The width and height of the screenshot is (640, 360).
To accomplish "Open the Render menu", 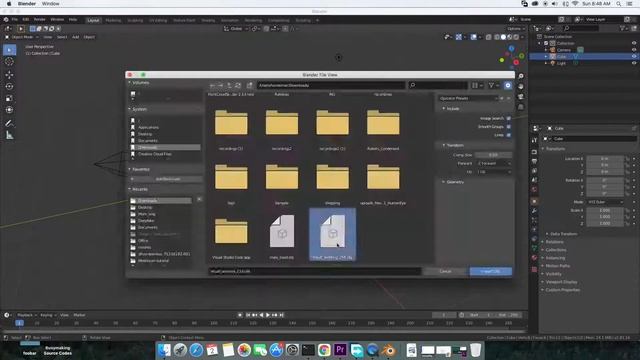I will pyautogui.click(x=40, y=20).
